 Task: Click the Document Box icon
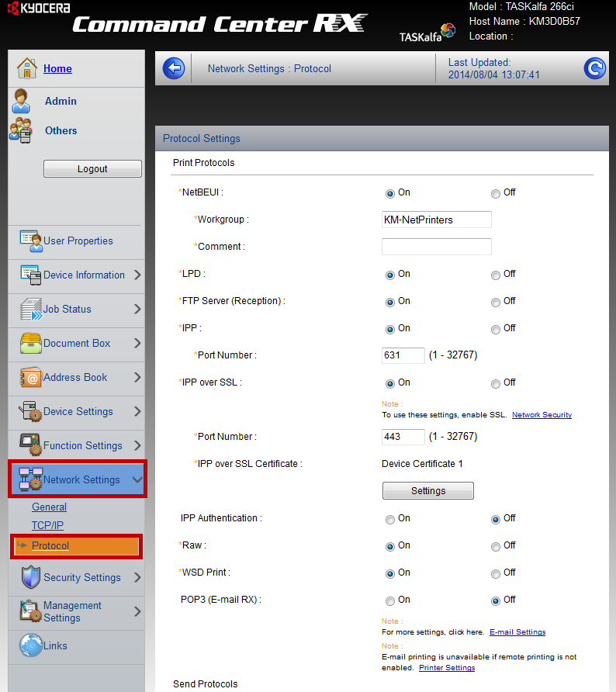(x=31, y=344)
